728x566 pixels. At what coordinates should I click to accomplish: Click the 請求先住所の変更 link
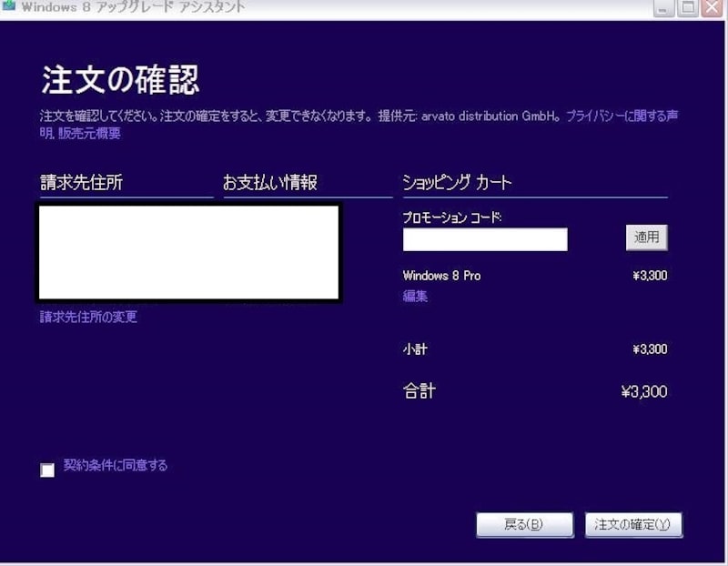click(88, 318)
